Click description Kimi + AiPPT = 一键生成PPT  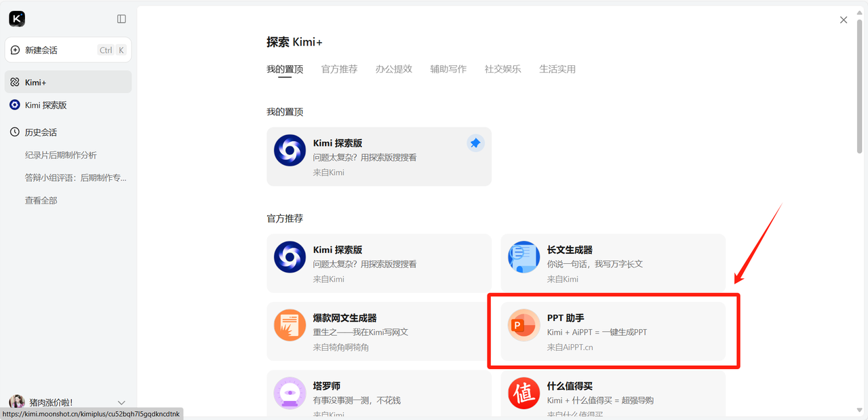tap(597, 332)
